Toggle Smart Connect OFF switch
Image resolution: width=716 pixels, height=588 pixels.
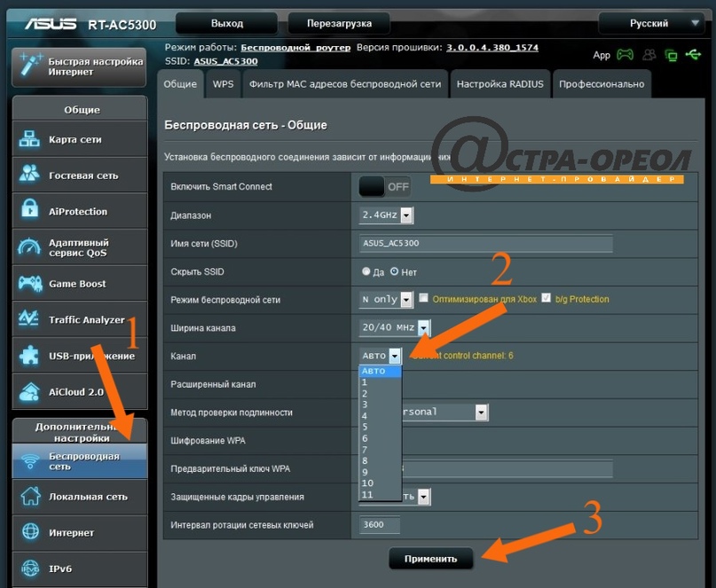click(384, 187)
